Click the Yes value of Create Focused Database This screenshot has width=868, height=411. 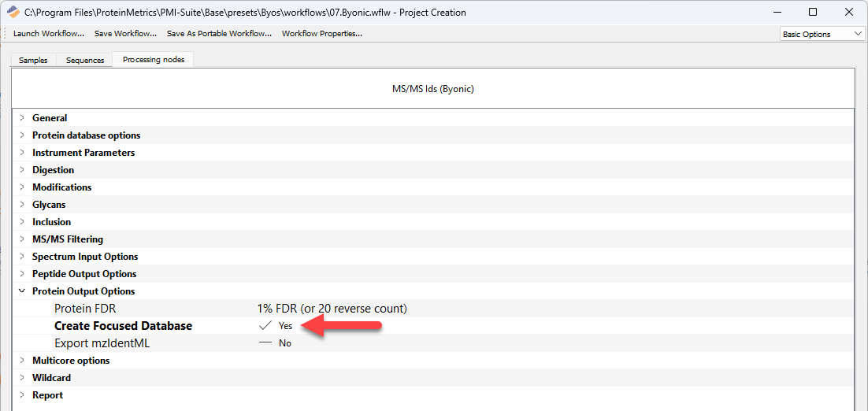pos(286,326)
